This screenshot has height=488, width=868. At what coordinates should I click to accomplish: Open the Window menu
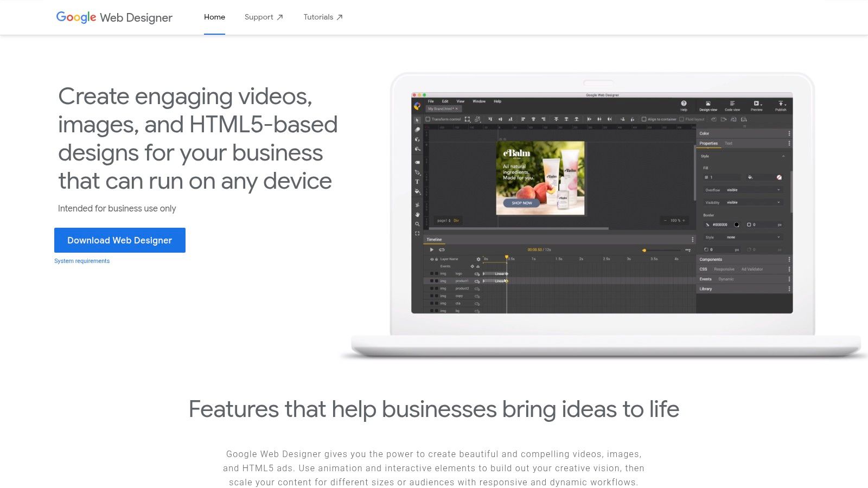[478, 101]
